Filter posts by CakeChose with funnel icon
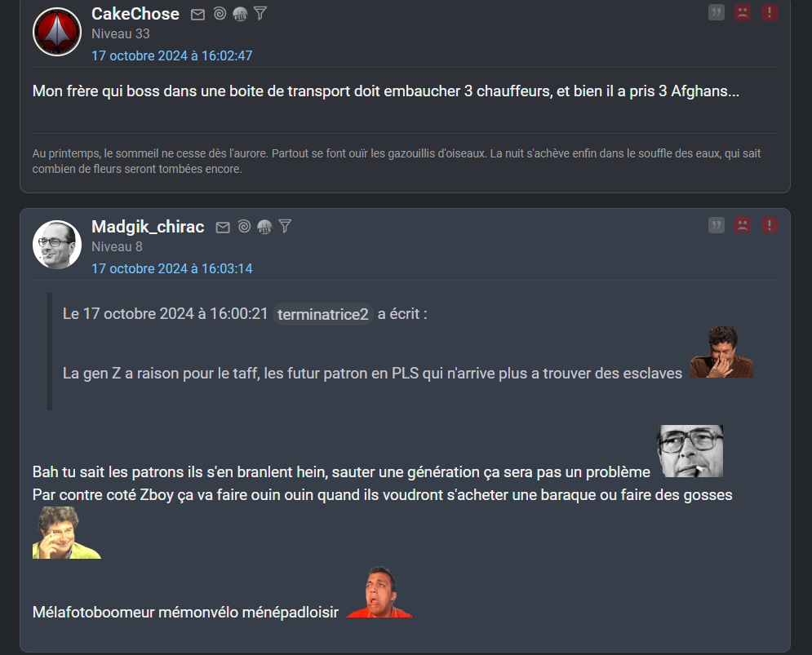The image size is (812, 655). tap(260, 14)
